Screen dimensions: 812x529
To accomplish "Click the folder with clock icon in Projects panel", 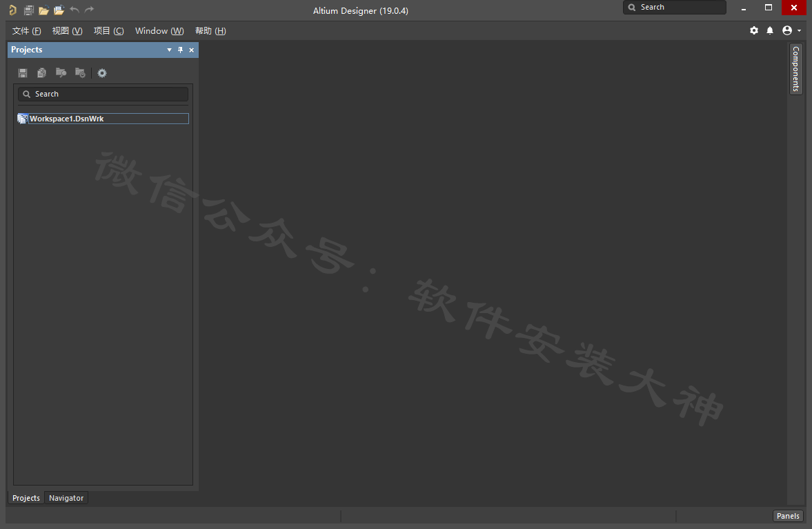I will pyautogui.click(x=80, y=73).
